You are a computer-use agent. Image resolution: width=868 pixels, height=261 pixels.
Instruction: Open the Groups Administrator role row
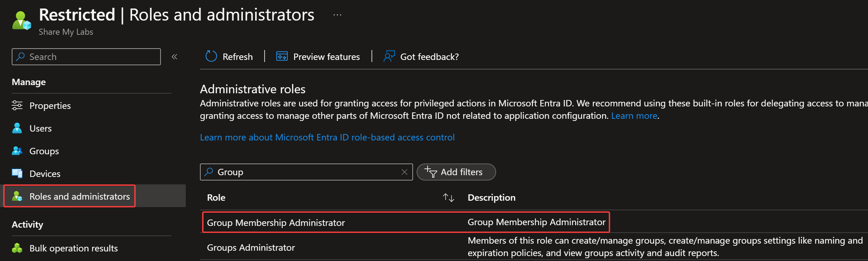[251, 248]
